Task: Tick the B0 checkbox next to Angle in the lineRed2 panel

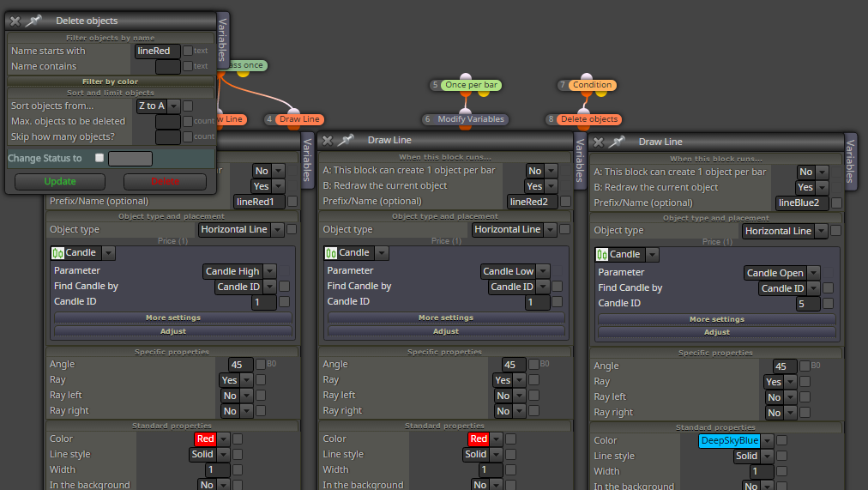Action: 533,364
